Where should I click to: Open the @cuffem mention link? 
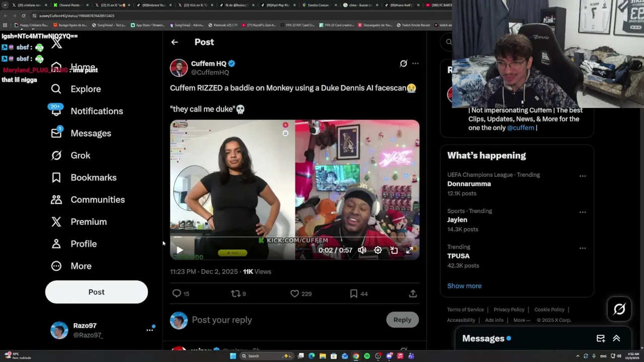coord(520,128)
